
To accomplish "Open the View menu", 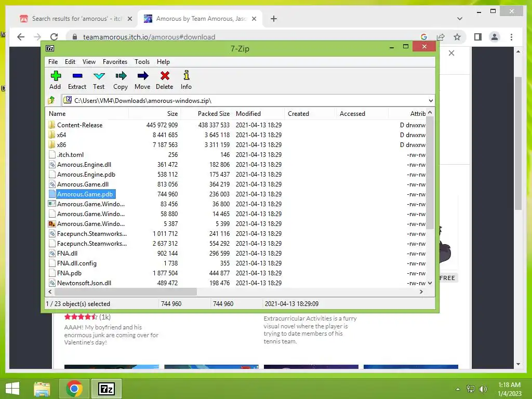I will [89, 62].
